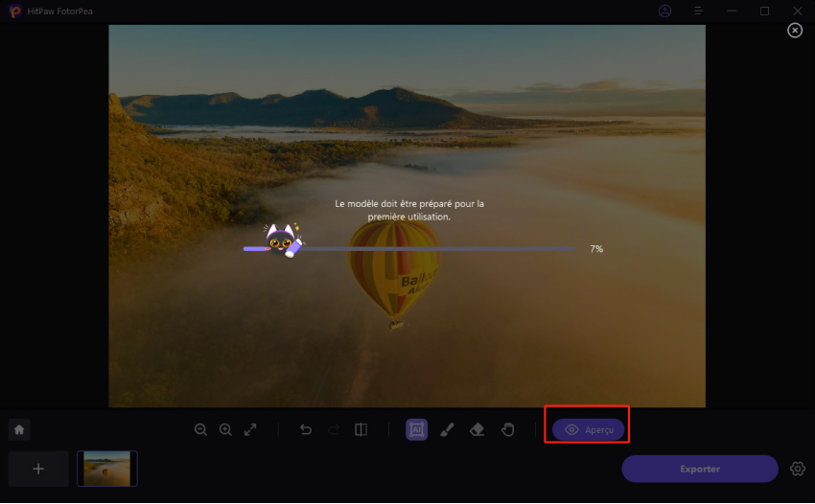
Task: Select the brush tool
Action: click(447, 430)
